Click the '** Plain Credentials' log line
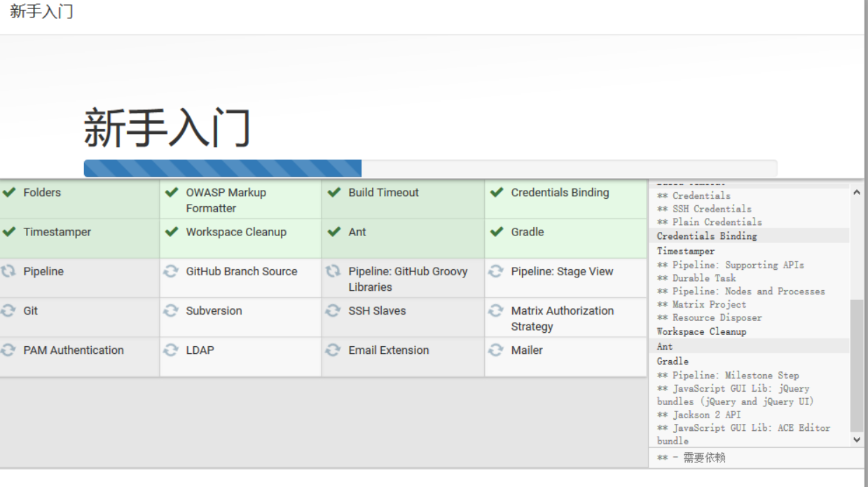Image resolution: width=868 pixels, height=487 pixels. [709, 222]
